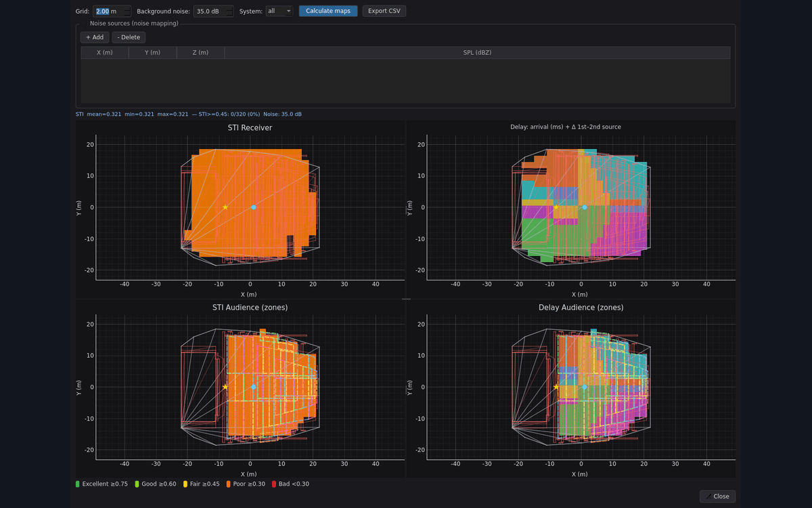Click the yellow star in Delay Audience plot
This screenshot has height=508, width=812.
click(x=556, y=387)
